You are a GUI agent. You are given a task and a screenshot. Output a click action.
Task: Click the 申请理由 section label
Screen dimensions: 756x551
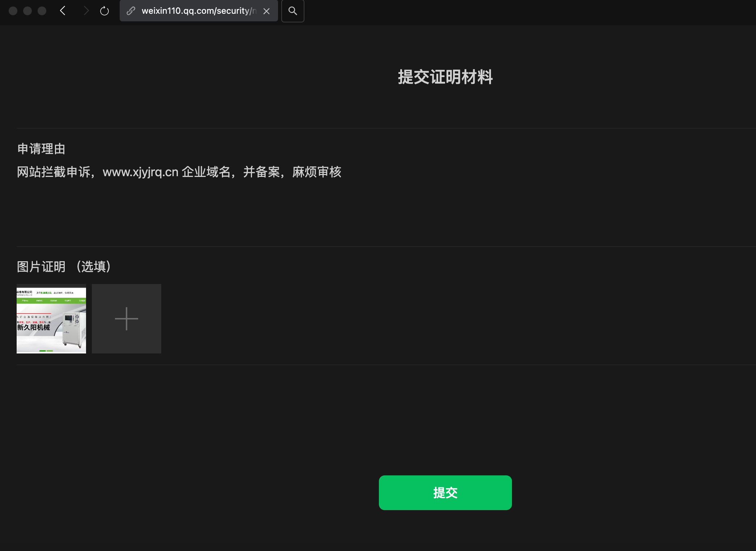[x=41, y=149]
